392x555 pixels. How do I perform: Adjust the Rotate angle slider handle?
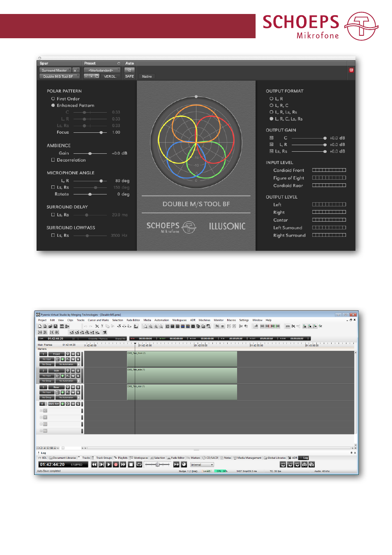click(x=90, y=194)
